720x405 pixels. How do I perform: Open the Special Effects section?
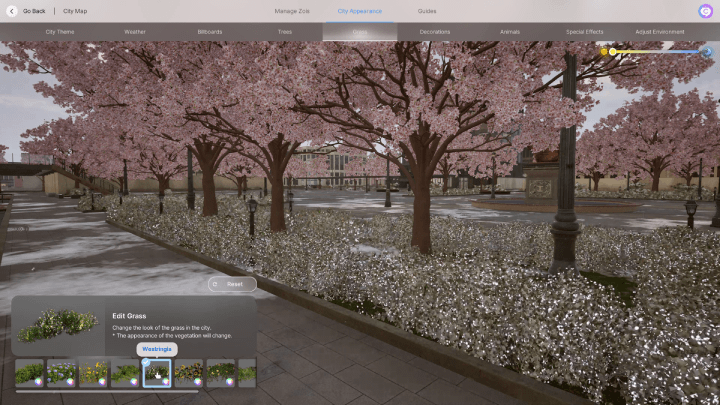point(585,32)
